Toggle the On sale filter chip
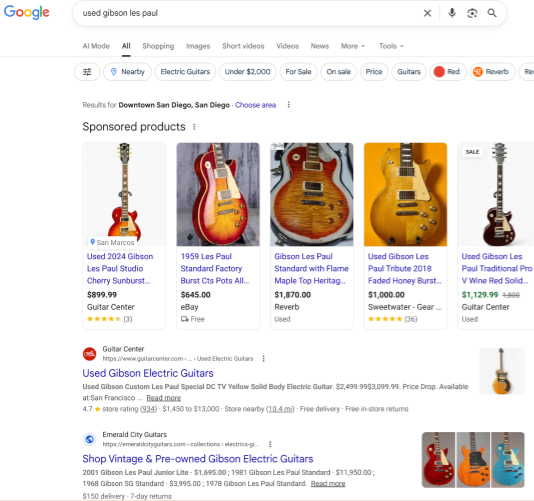Viewport: 534px width, 501px height. click(339, 72)
